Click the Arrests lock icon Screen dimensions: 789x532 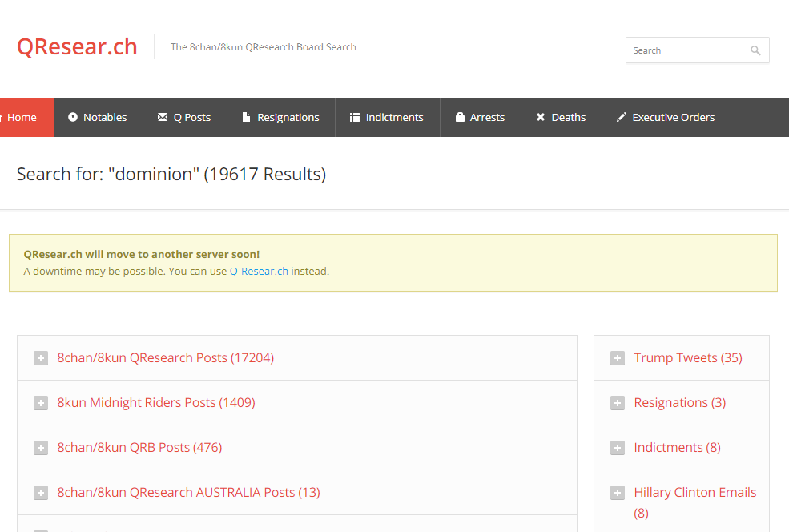[460, 117]
